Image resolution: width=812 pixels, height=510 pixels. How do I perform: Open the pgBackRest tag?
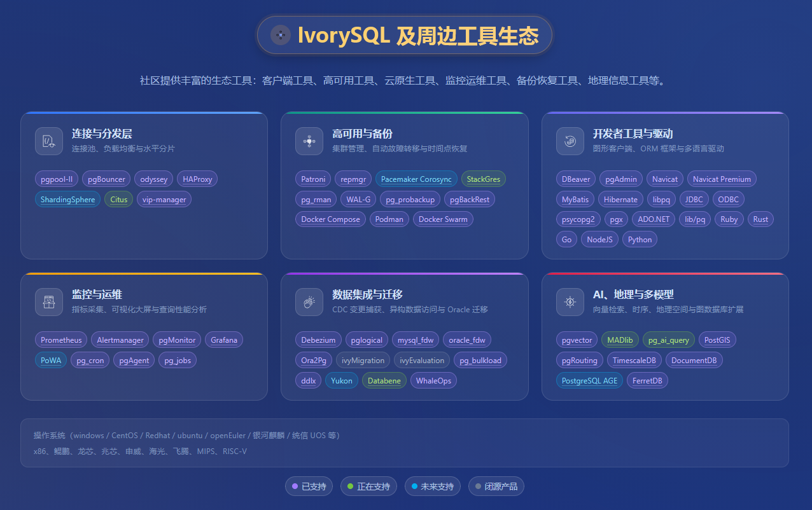coord(470,200)
